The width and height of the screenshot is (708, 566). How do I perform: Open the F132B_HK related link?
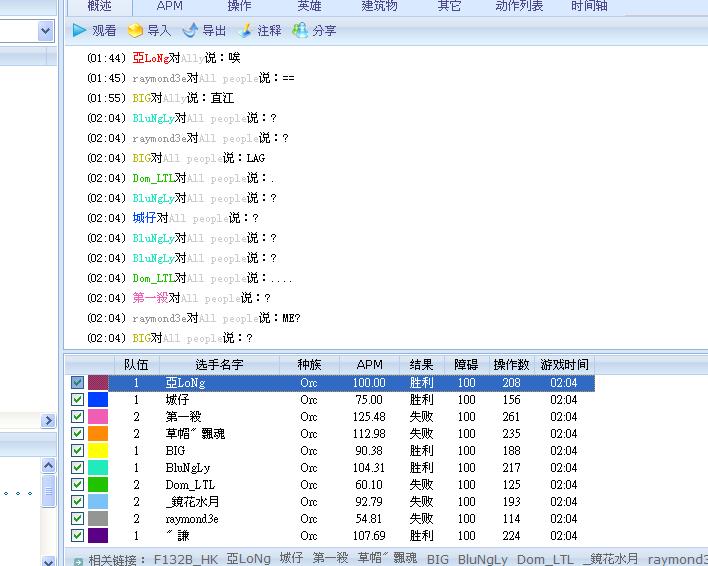click(186, 560)
